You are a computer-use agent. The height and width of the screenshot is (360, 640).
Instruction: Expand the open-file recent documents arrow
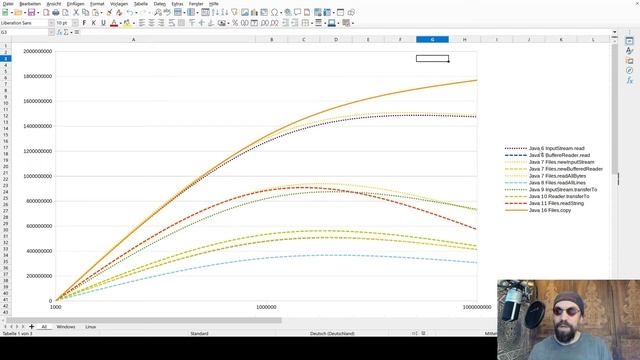point(25,13)
